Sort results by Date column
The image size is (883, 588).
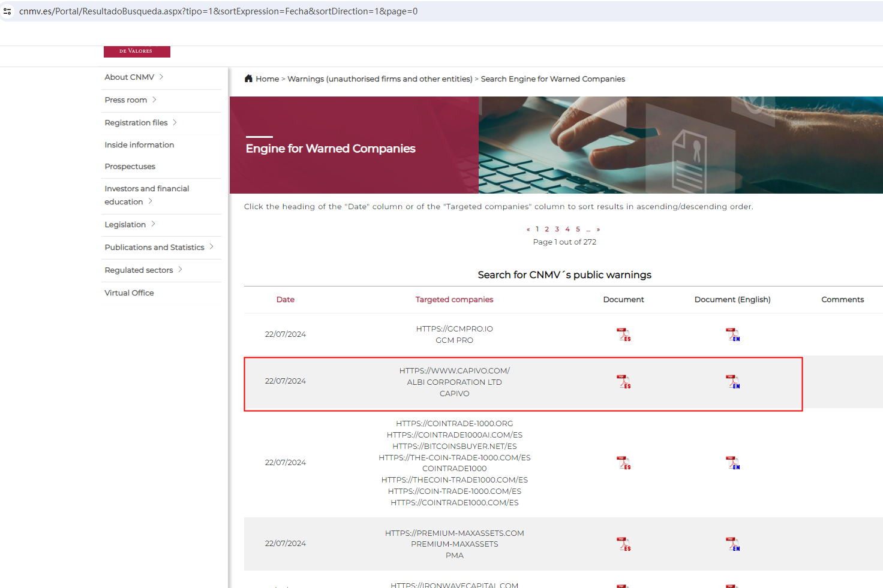286,300
